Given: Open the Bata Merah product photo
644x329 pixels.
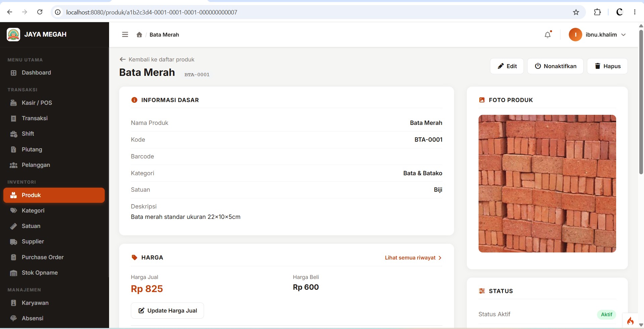Looking at the screenshot, I should [x=547, y=184].
